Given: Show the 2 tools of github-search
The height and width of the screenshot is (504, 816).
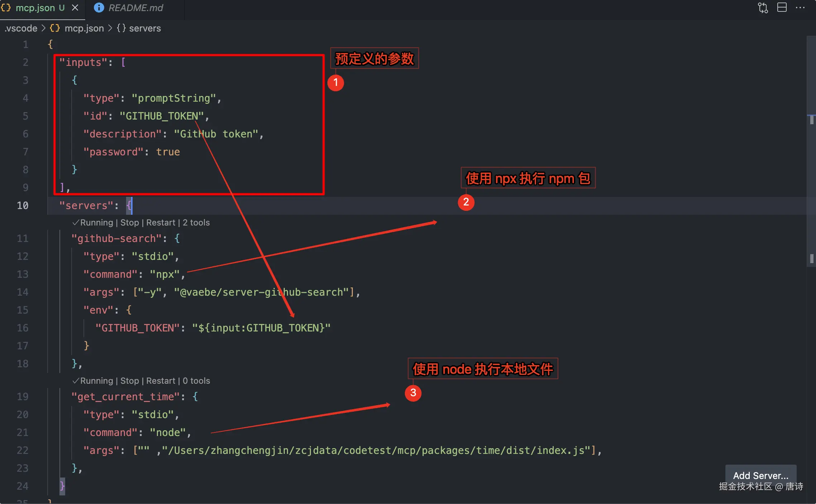Looking at the screenshot, I should tap(196, 223).
